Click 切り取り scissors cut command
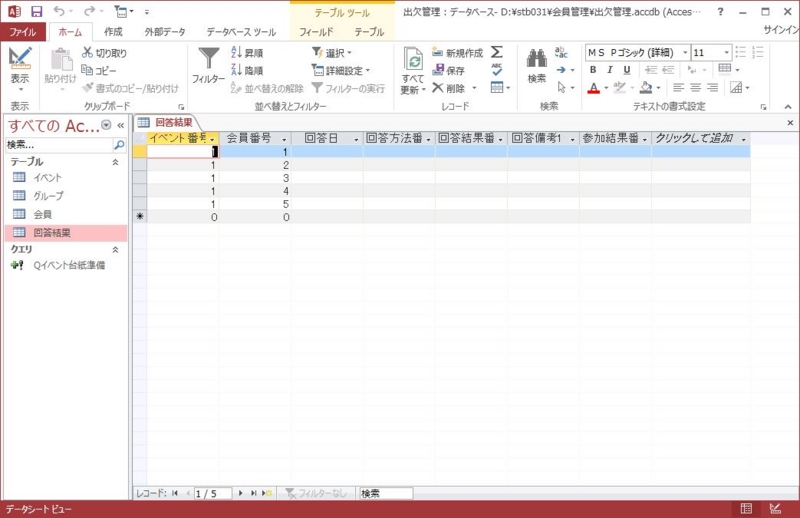Screen dimensions: 800x518 [104, 53]
